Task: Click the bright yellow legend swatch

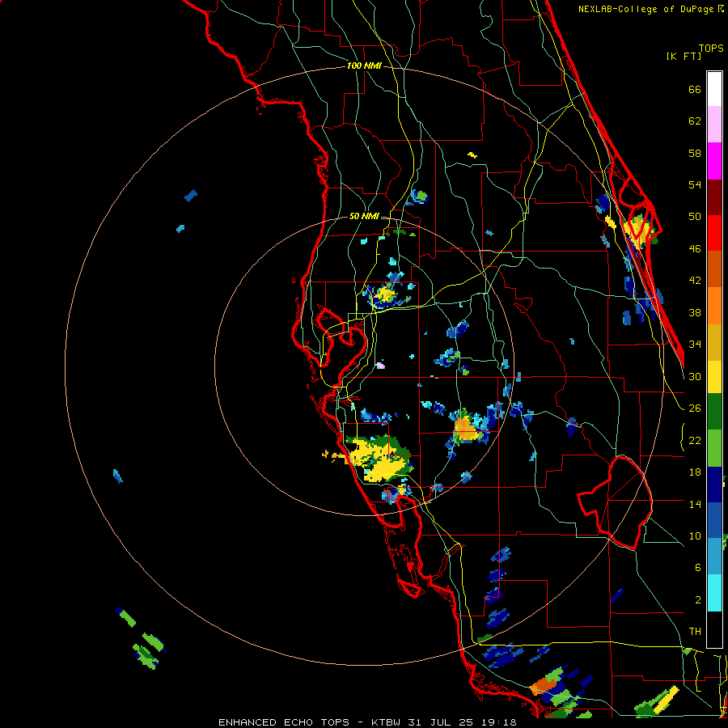Action: (x=714, y=377)
